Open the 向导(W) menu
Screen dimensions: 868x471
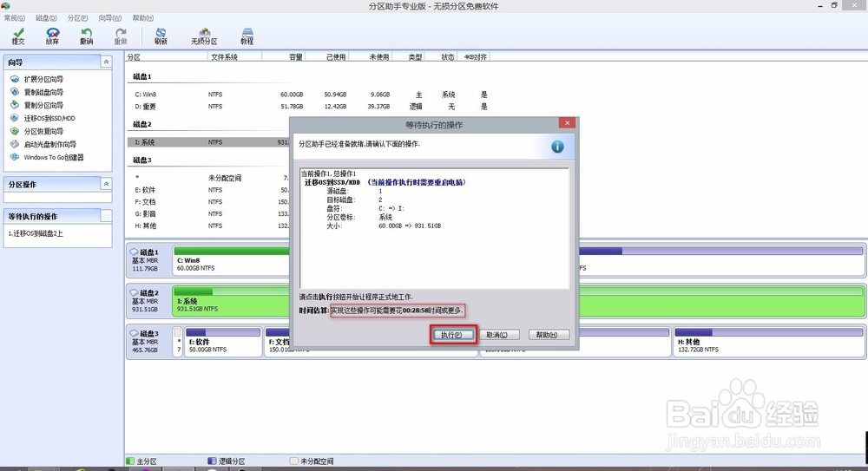click(109, 18)
